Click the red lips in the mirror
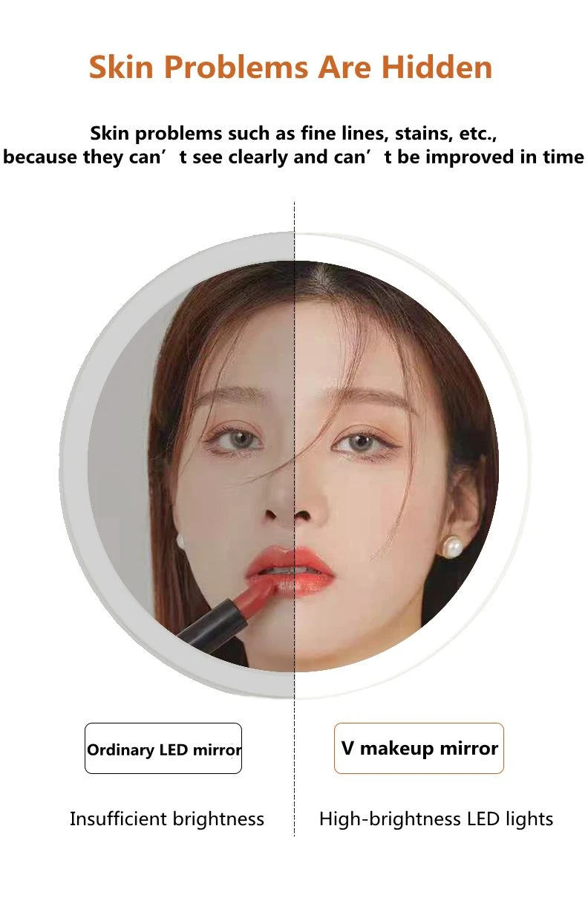588x901 pixels. 291,571
